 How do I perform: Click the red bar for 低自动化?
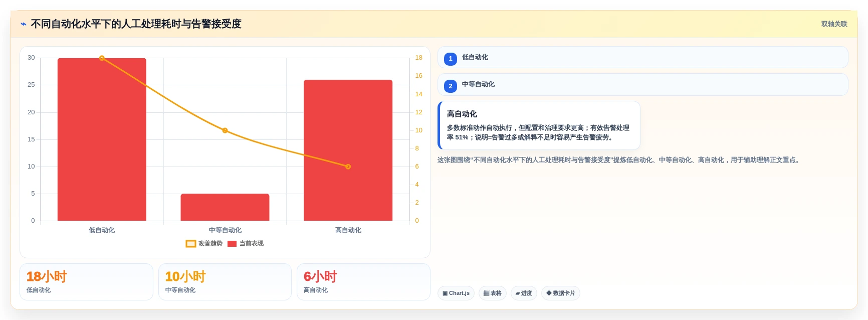coord(102,139)
